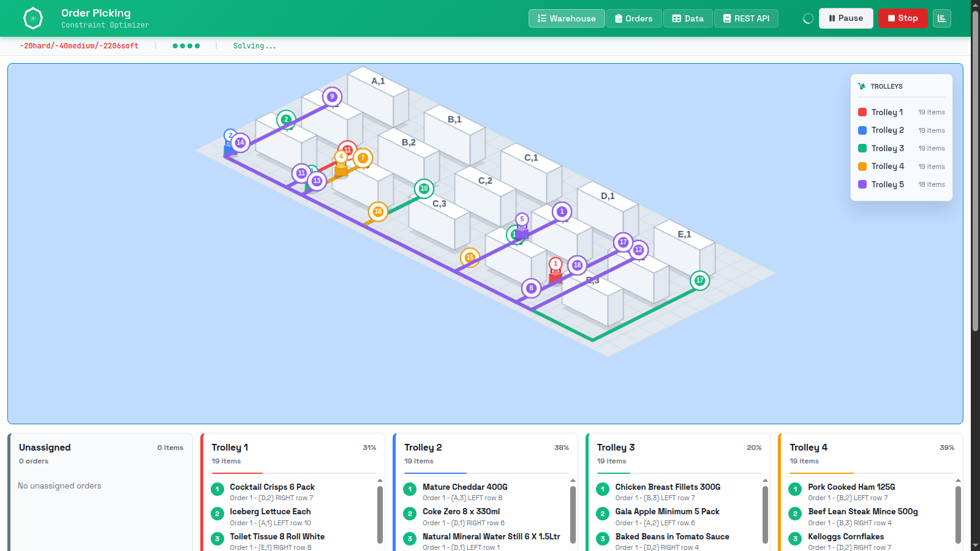Click green stop marker 2 near shelf A
Image resolution: width=980 pixels, height=551 pixels.
pyautogui.click(x=286, y=119)
